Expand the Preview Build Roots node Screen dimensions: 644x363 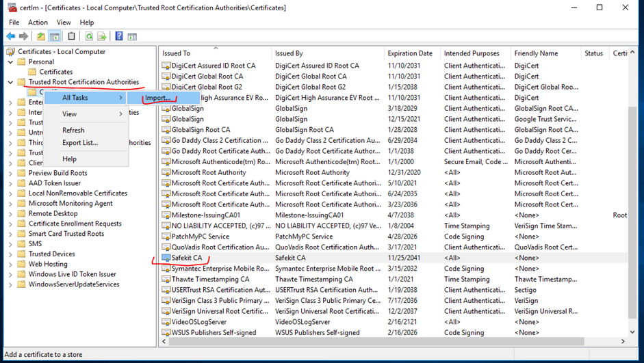[x=10, y=173]
